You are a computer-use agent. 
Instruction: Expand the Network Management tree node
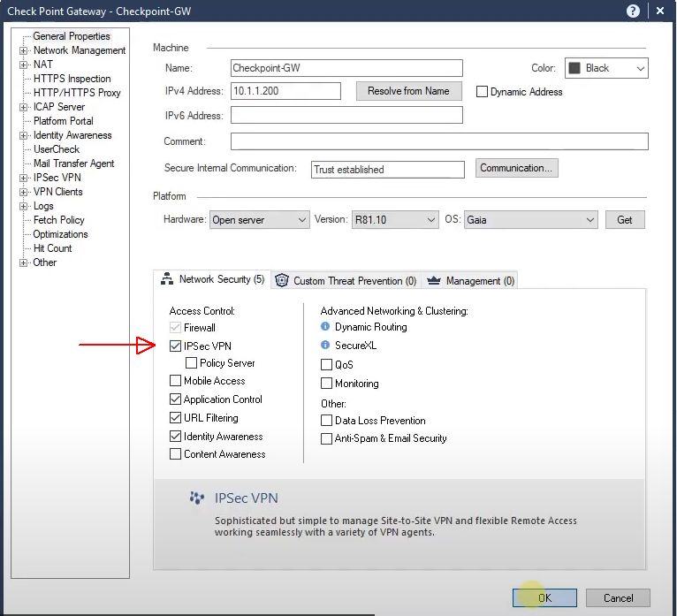(23, 50)
